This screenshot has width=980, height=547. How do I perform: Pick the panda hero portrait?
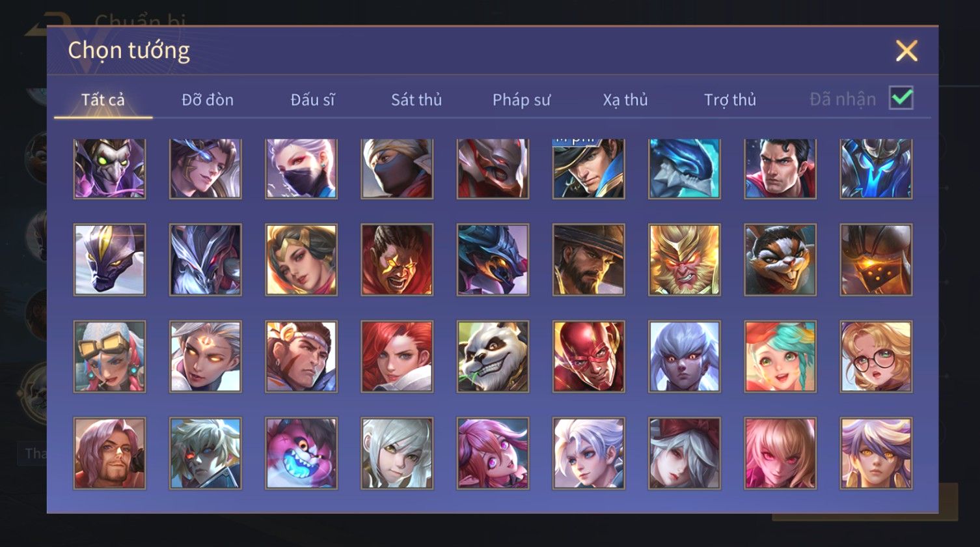(493, 356)
